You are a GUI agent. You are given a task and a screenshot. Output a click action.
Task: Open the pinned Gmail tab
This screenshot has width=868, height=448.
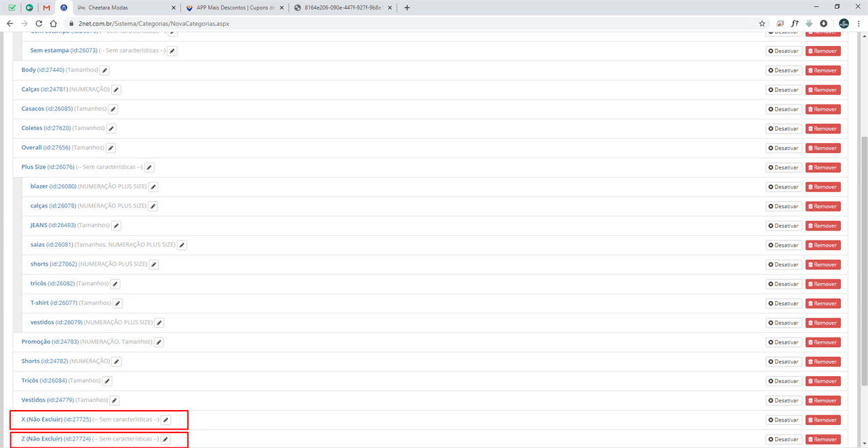point(46,7)
